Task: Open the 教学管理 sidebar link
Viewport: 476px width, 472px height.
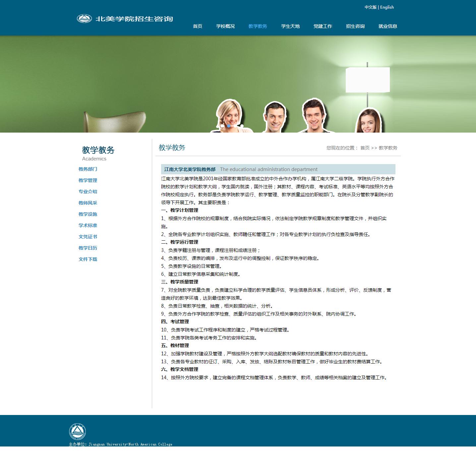Action: pyautogui.click(x=88, y=180)
